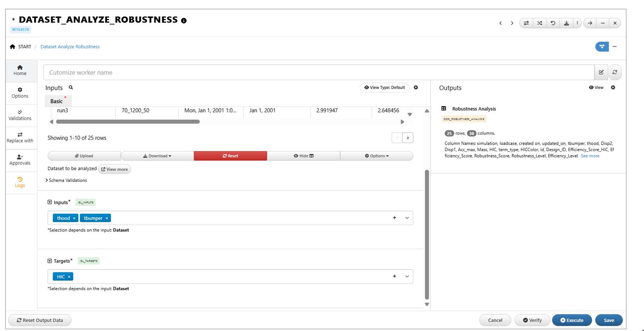
Task: Open the Inputs field dropdown chevron
Action: click(407, 218)
